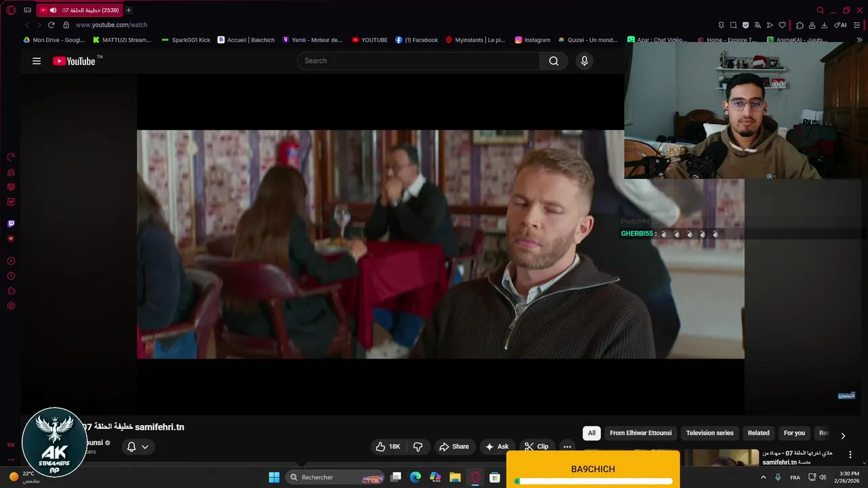The width and height of the screenshot is (868, 488).
Task: Open Mon Drive Google bookmark
Action: click(x=54, y=40)
